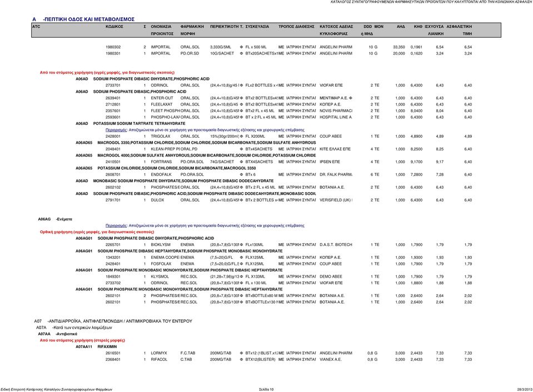Click the ATC column header
The width and height of the screenshot is (533, 392).
36,27
